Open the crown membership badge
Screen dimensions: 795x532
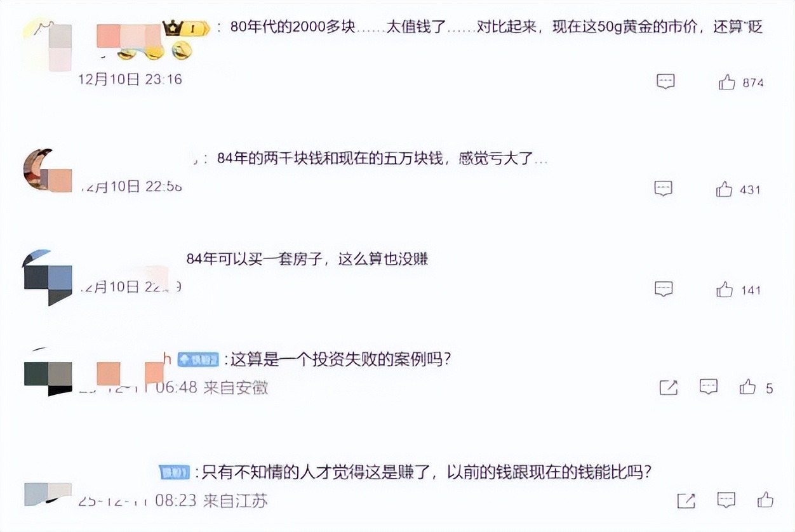[185, 29]
